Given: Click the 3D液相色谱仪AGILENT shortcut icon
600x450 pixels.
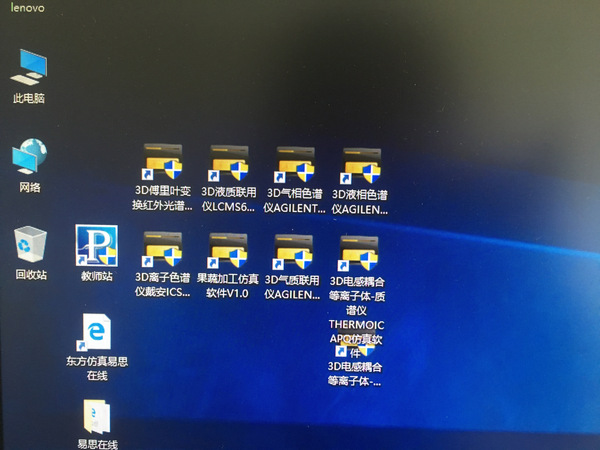Looking at the screenshot, I should pyautogui.click(x=360, y=163).
